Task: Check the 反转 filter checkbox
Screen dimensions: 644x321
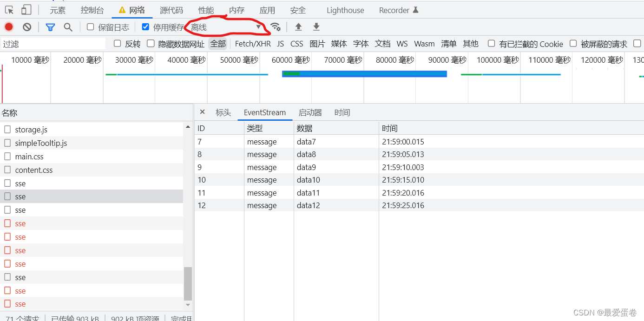Action: 117,44
